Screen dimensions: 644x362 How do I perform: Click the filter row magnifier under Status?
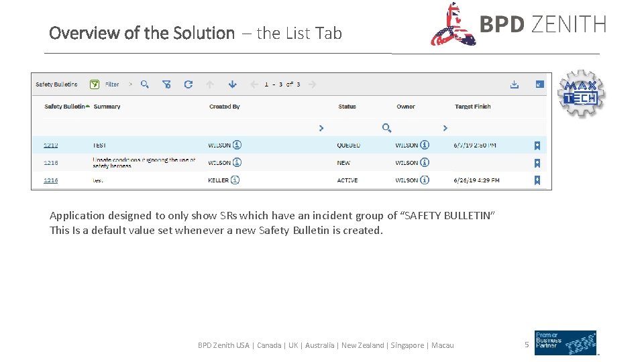click(x=386, y=127)
